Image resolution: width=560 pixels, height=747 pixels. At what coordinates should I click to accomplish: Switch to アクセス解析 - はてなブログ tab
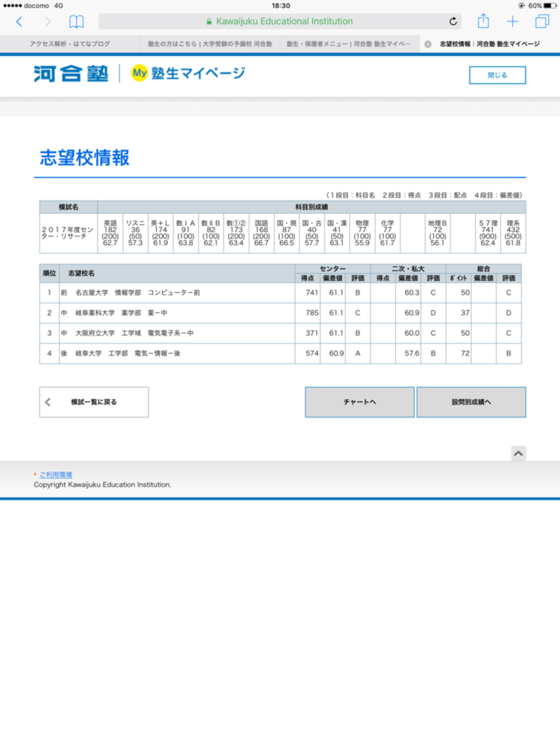click(x=70, y=44)
